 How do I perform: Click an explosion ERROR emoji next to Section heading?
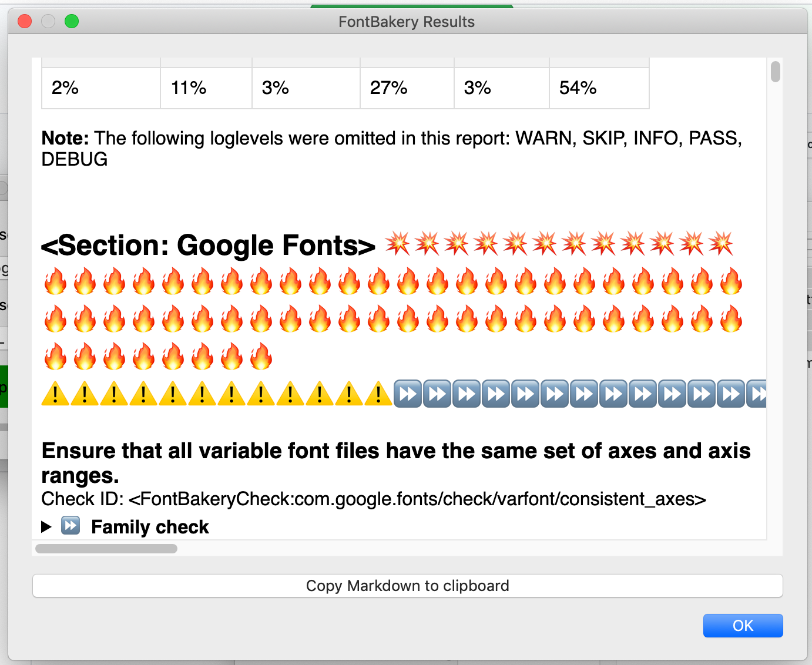point(400,244)
